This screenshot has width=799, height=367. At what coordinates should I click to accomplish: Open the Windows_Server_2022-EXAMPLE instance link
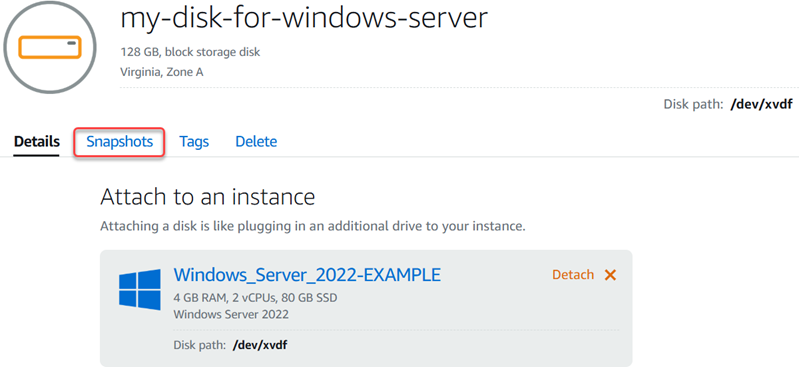(x=307, y=275)
